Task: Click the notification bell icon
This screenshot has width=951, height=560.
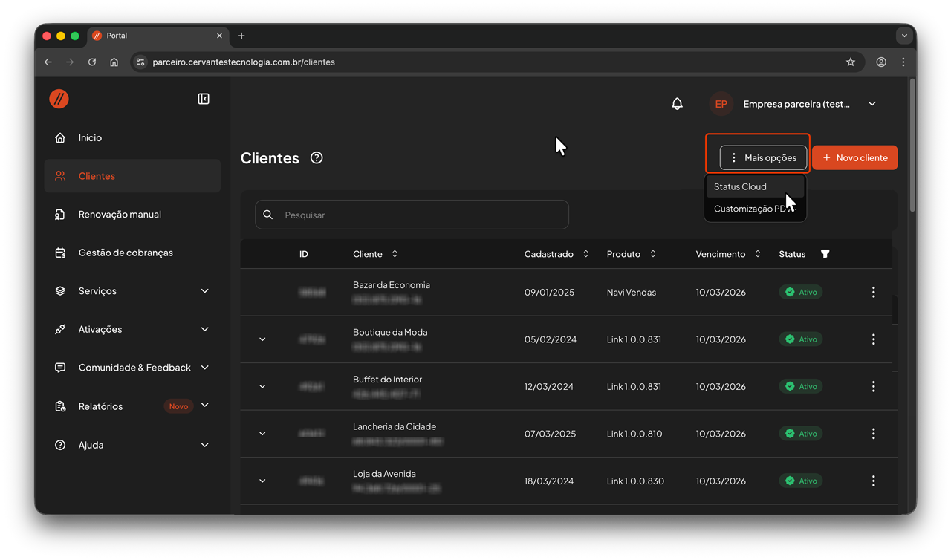Action: click(677, 104)
